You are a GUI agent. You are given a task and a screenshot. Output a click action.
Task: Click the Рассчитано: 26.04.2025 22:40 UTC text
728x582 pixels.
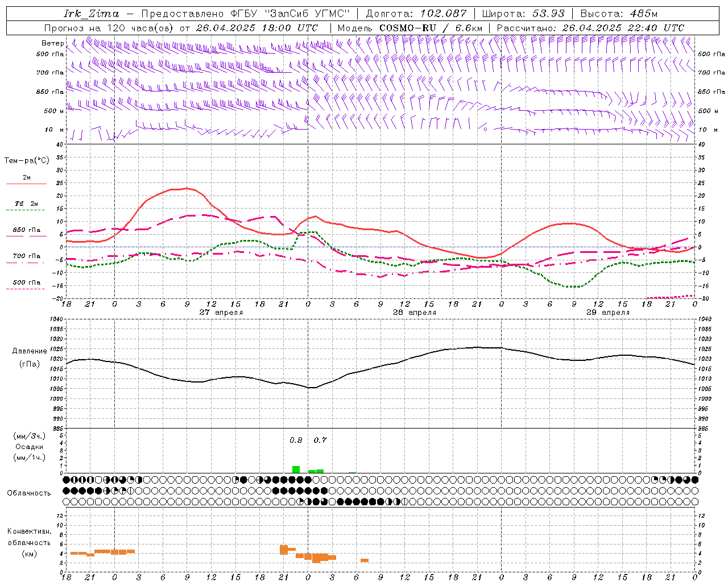click(590, 28)
